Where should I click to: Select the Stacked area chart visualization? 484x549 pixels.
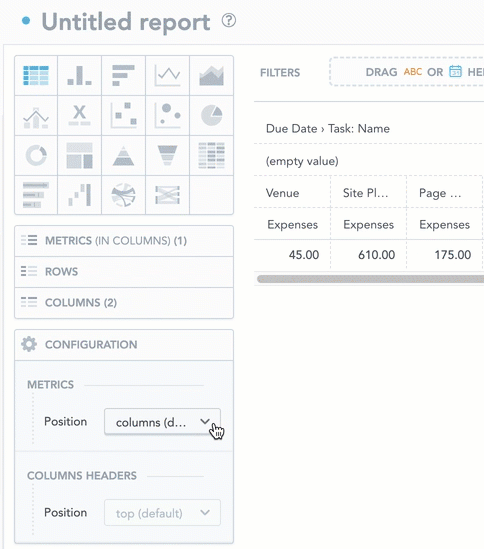tap(211, 75)
